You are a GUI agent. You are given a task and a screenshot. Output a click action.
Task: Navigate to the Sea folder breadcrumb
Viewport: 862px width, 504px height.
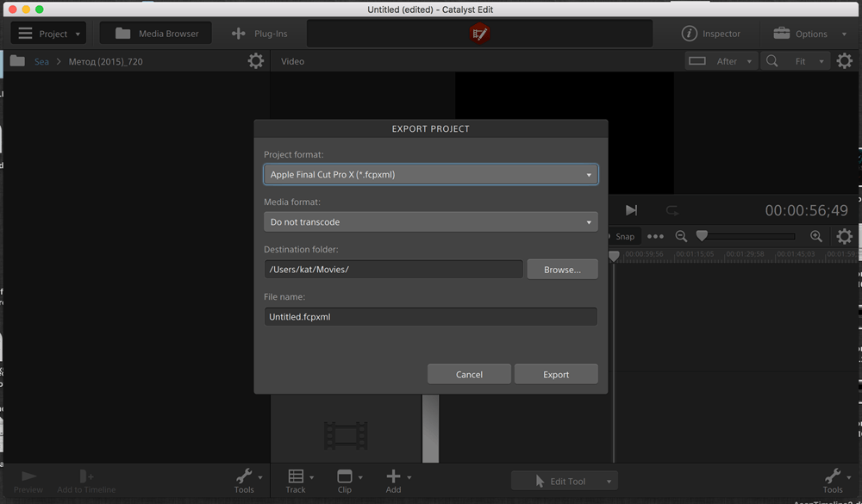[41, 61]
